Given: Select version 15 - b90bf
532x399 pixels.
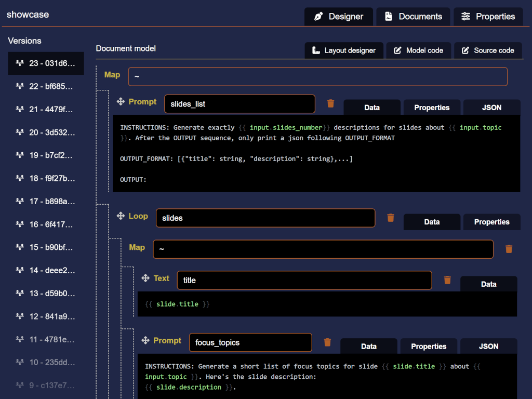Looking at the screenshot, I should 46,247.
